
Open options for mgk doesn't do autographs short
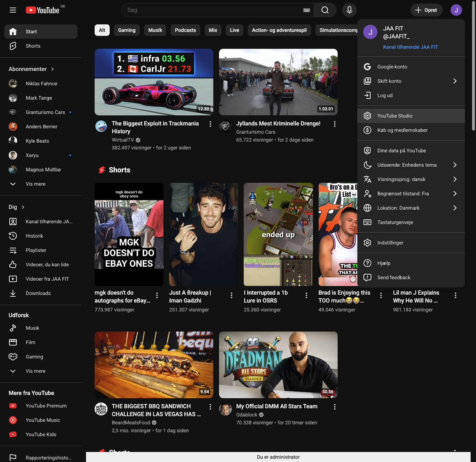(157, 295)
